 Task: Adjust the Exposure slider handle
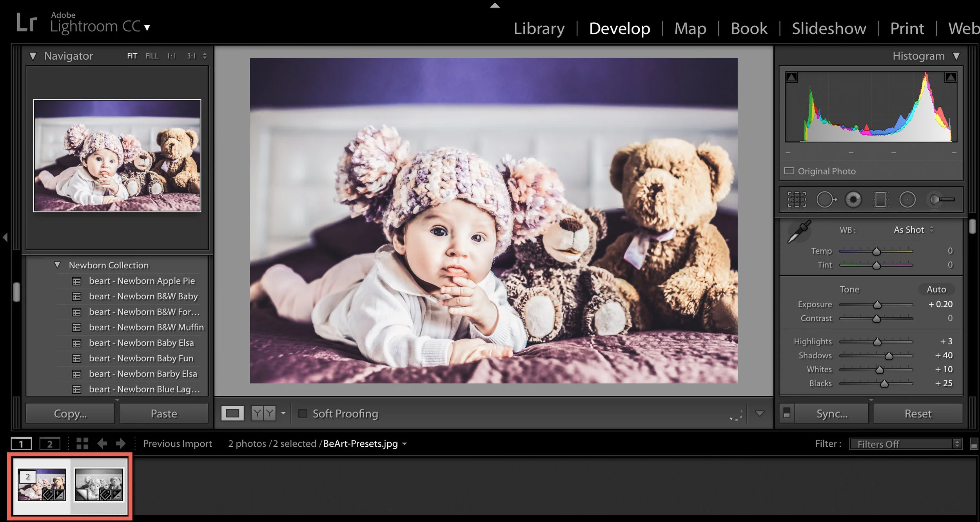[x=877, y=305]
